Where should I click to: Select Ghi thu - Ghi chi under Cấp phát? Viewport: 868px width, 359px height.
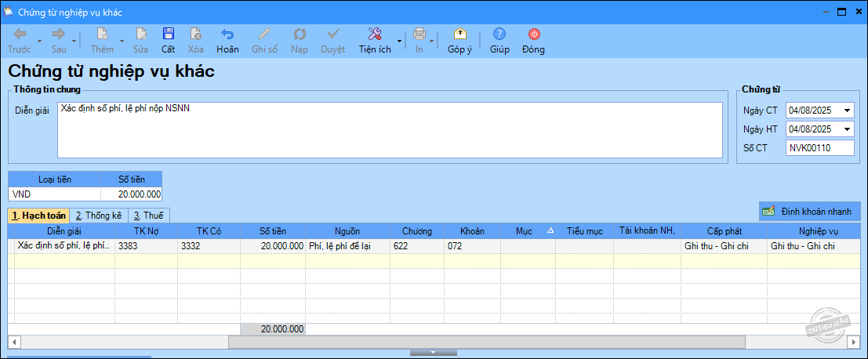pos(724,246)
